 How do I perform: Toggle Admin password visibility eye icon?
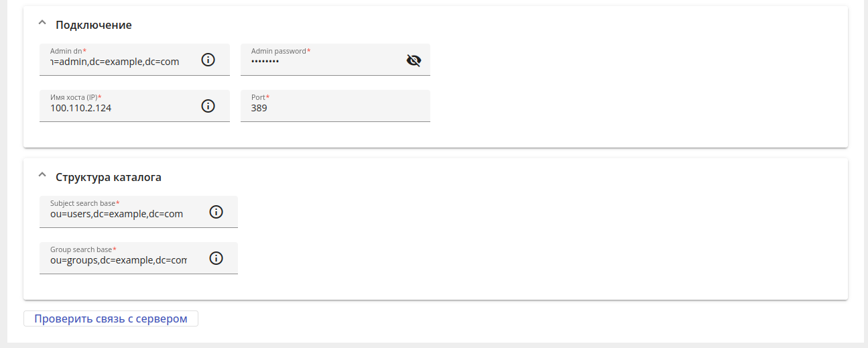click(x=414, y=60)
